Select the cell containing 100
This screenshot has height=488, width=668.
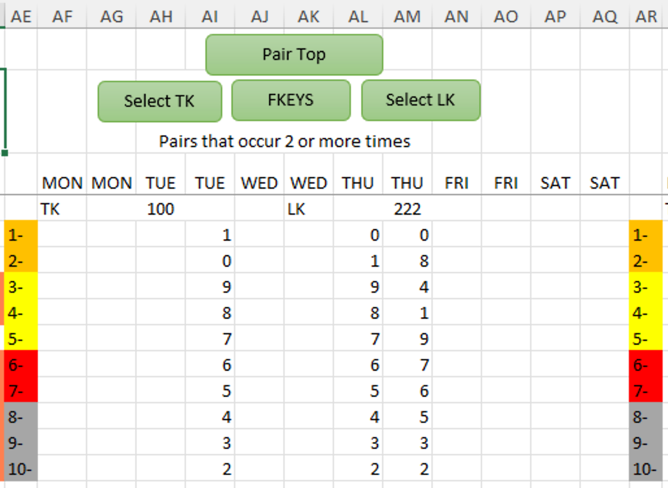[161, 209]
